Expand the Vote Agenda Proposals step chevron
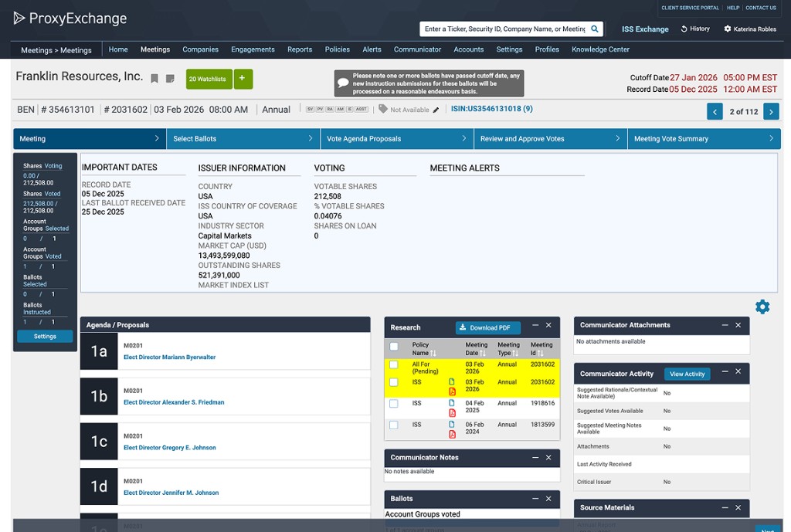 tap(464, 138)
